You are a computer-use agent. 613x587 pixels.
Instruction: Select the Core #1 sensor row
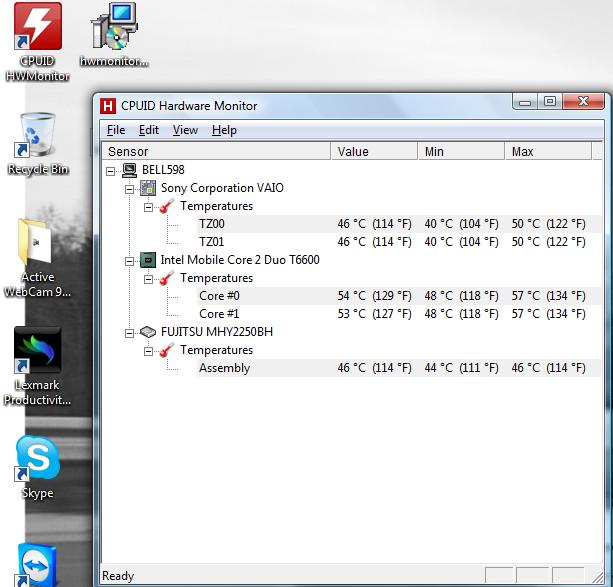point(399,314)
